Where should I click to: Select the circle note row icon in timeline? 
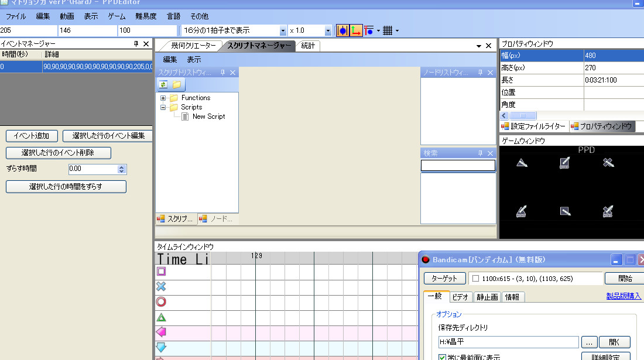pyautogui.click(x=161, y=302)
